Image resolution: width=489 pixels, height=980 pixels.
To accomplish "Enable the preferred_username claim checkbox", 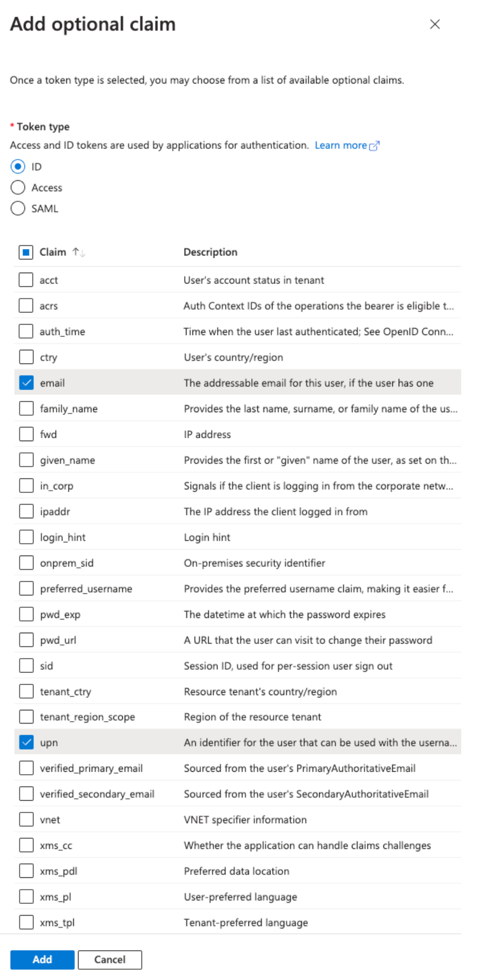I will (x=27, y=588).
